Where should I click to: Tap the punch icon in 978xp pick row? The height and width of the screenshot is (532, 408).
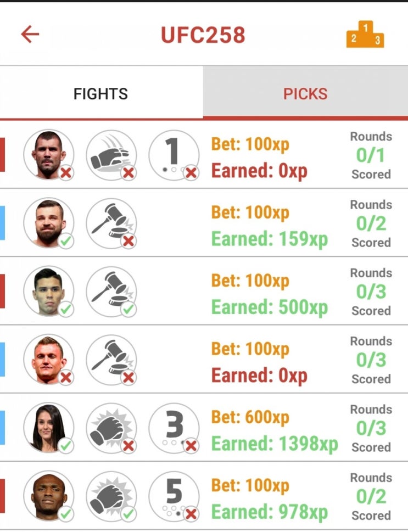[111, 496]
